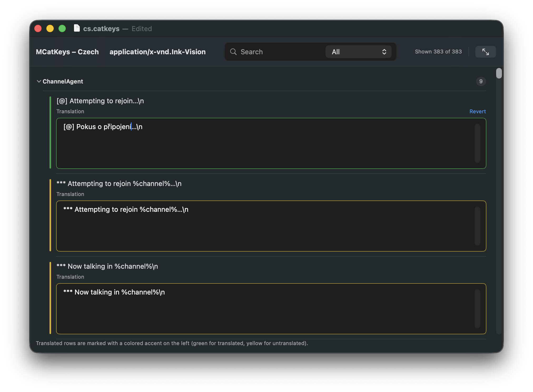Click the search magnifying glass icon

[x=233, y=52]
